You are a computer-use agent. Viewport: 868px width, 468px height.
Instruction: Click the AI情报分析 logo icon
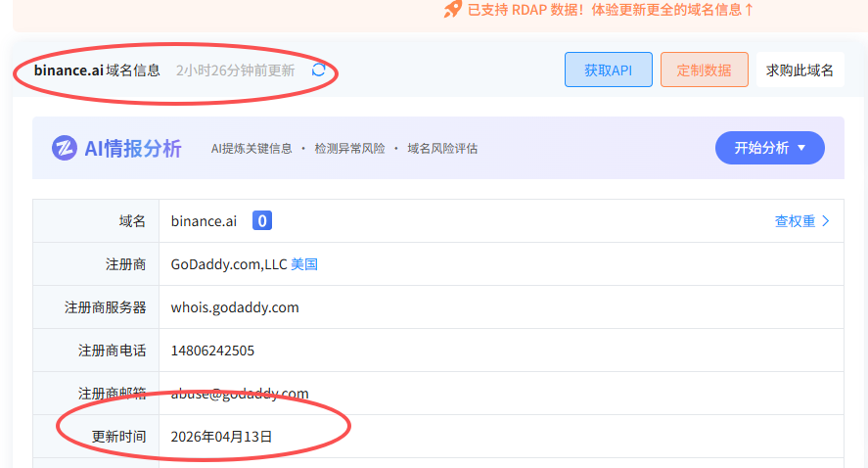(65, 148)
